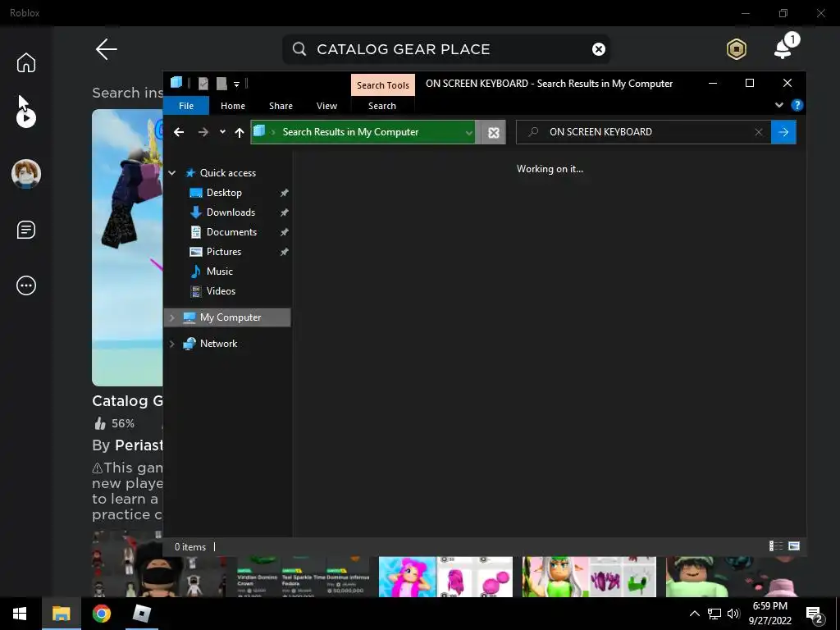Open the Customize Quick Access Toolbar dropdown
840x630 pixels.
236,84
